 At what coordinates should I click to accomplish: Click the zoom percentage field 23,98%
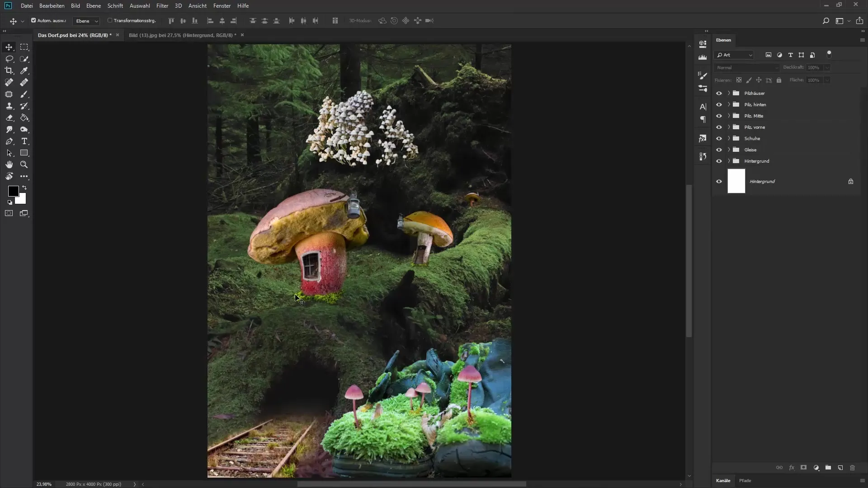pyautogui.click(x=44, y=484)
